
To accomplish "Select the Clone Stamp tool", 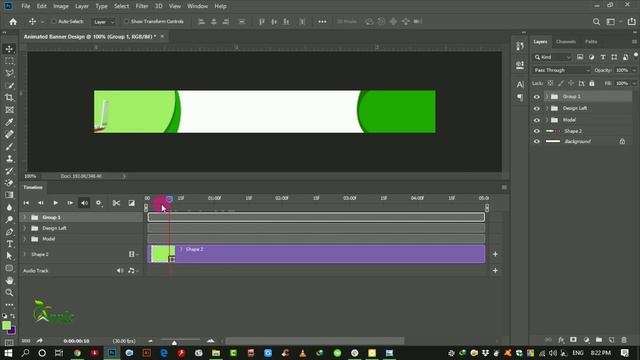I will click(9, 159).
